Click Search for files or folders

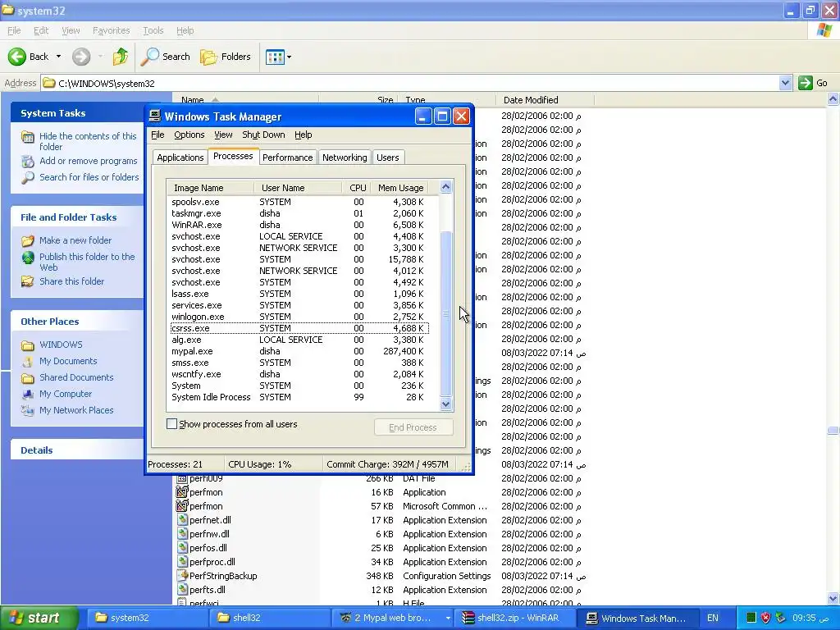[89, 177]
